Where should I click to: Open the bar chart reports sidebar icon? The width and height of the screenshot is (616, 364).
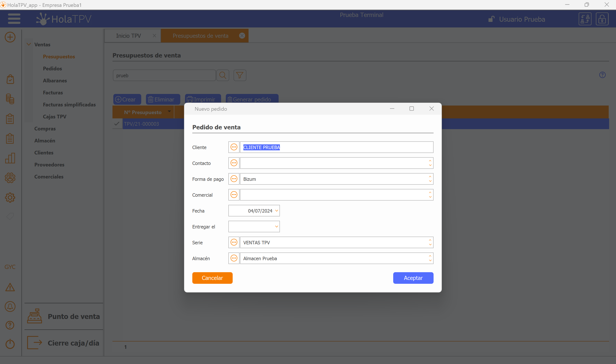10,158
